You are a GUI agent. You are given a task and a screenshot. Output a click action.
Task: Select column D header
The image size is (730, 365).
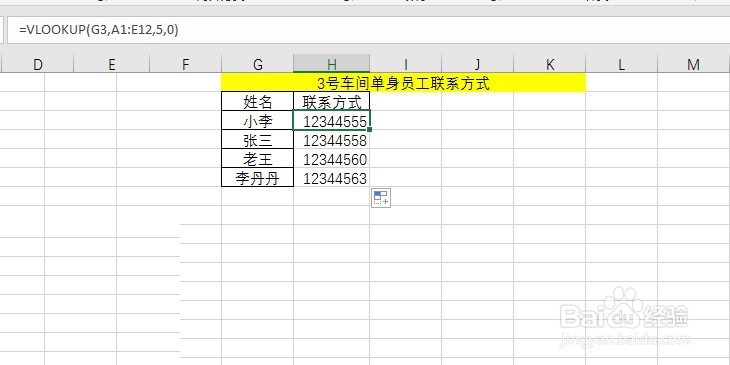click(x=37, y=64)
